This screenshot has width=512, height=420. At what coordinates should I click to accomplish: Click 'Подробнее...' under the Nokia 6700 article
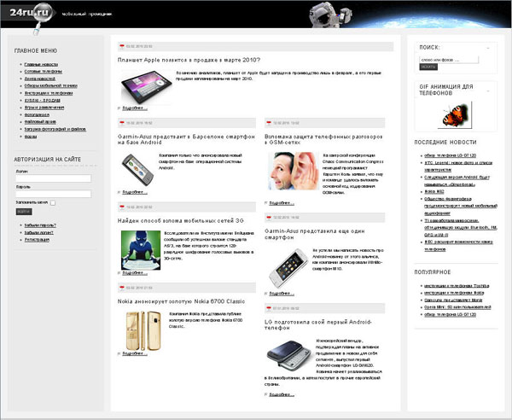point(135,353)
